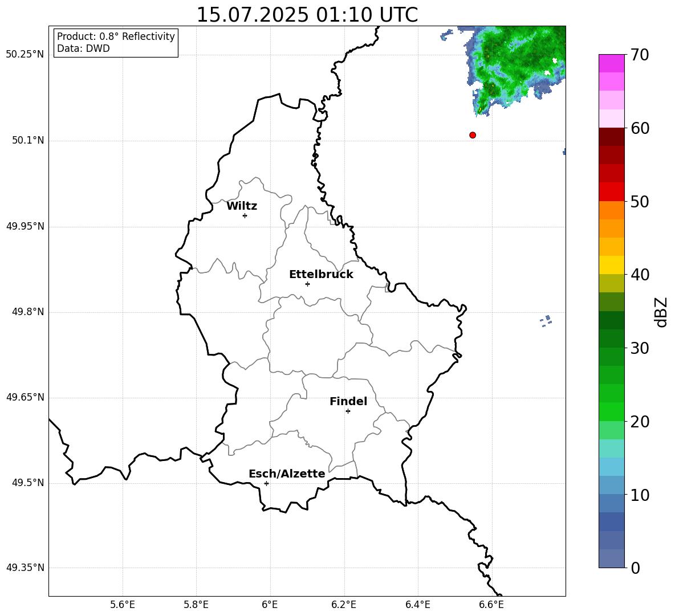Pick the dark maroon band just below 60 dBZ

[611, 137]
